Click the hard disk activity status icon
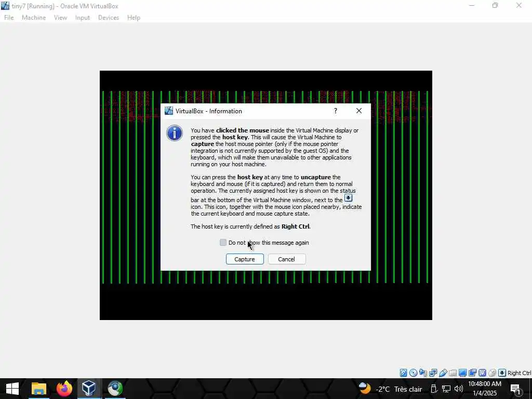Screen dimensions: 532x399 (x=403, y=373)
